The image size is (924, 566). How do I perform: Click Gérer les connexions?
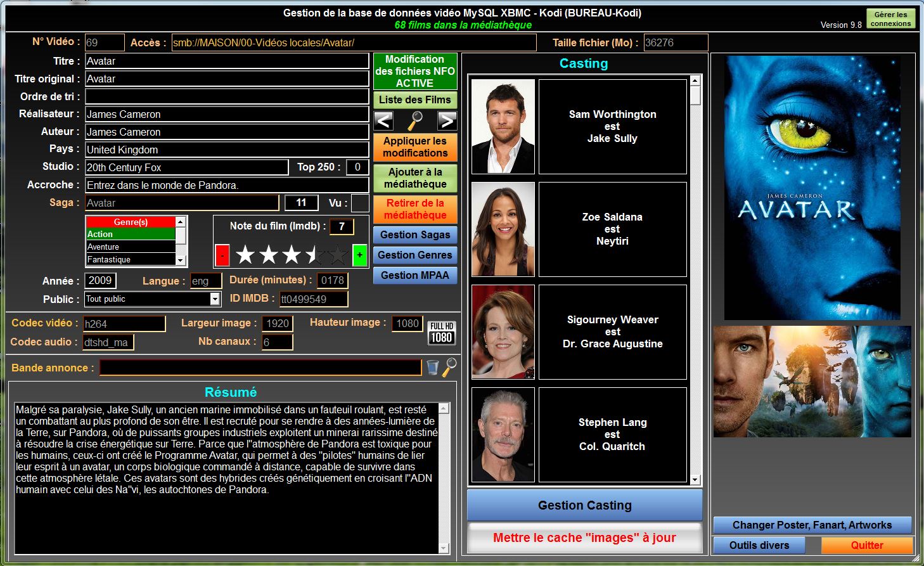pyautogui.click(x=891, y=19)
